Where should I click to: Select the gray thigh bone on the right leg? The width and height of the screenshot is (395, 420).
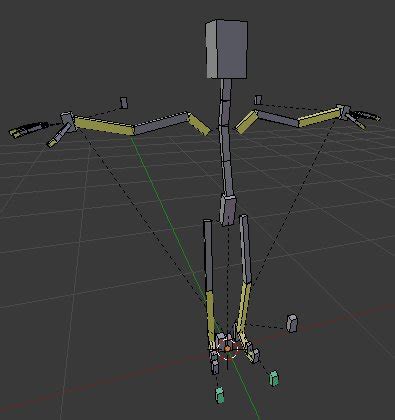coord(247,249)
